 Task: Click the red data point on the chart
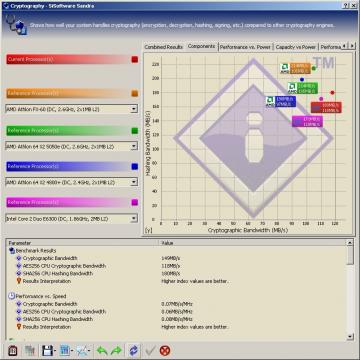click(332, 93)
